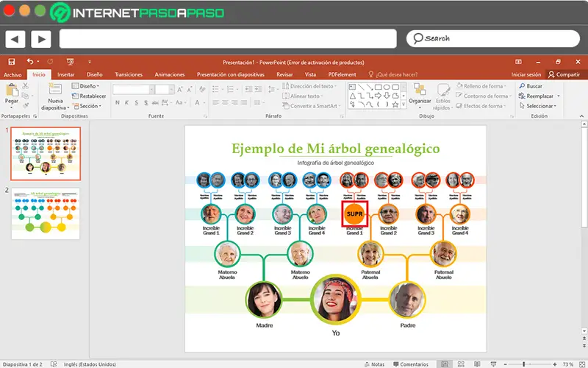Open the Archivo menu
Viewport: 588px width, 368px height.
pos(12,74)
